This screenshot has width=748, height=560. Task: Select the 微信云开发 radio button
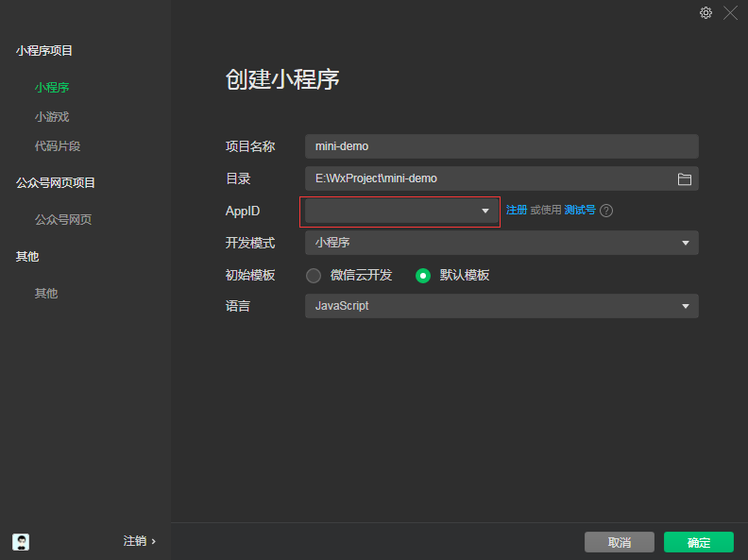click(314, 275)
